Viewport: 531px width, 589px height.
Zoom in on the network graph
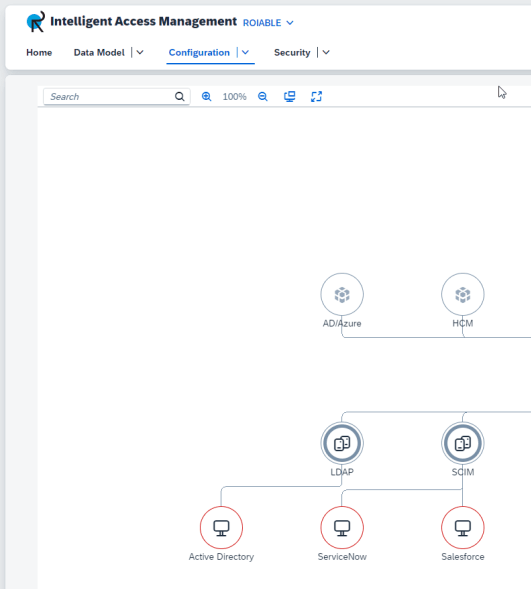coord(206,97)
